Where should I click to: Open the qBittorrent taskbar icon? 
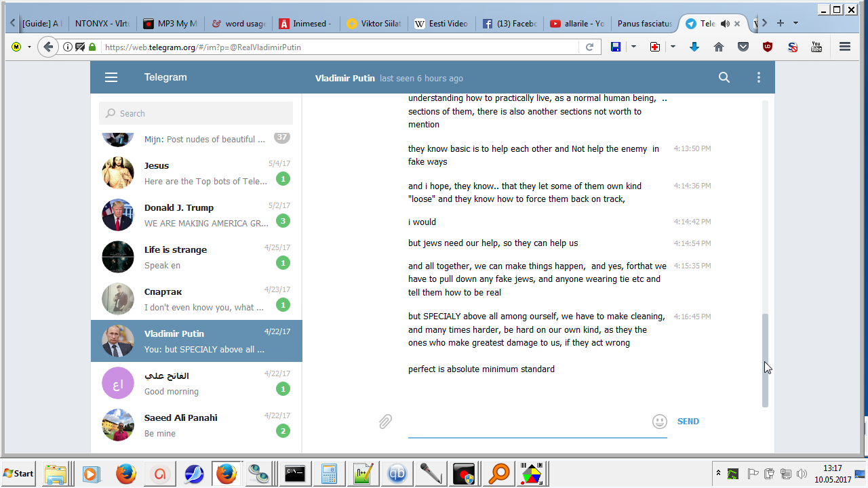point(397,474)
